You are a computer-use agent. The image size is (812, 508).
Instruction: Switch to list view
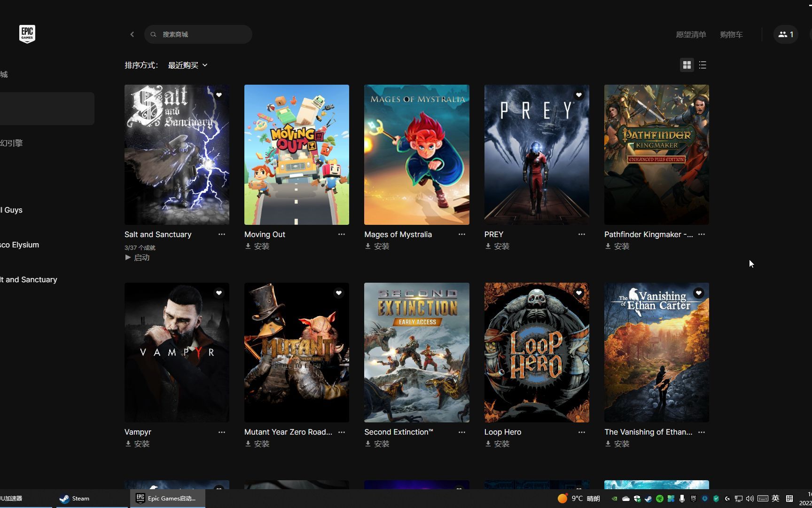pos(703,65)
